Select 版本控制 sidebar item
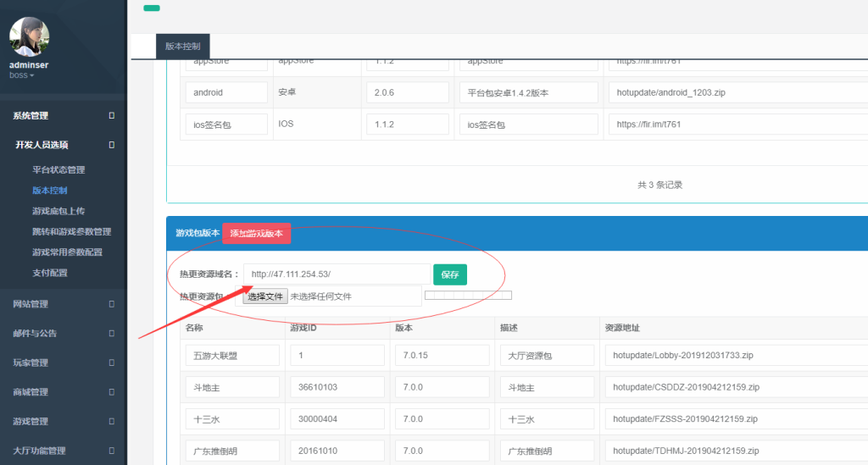The width and height of the screenshot is (868, 465). click(x=49, y=191)
